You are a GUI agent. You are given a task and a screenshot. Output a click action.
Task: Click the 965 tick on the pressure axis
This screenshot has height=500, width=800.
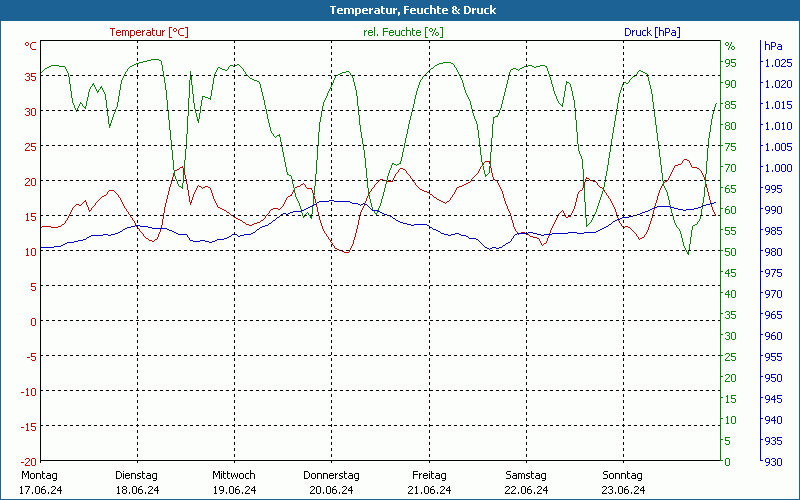[x=773, y=315]
